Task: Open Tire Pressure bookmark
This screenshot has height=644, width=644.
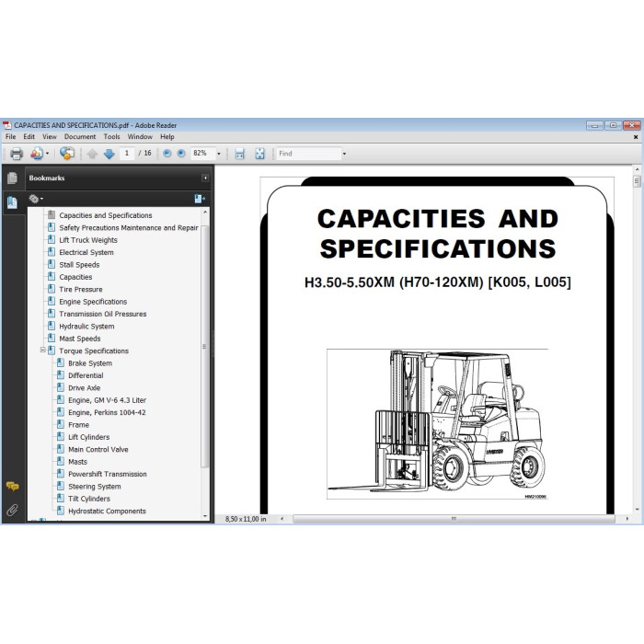Action: [81, 289]
